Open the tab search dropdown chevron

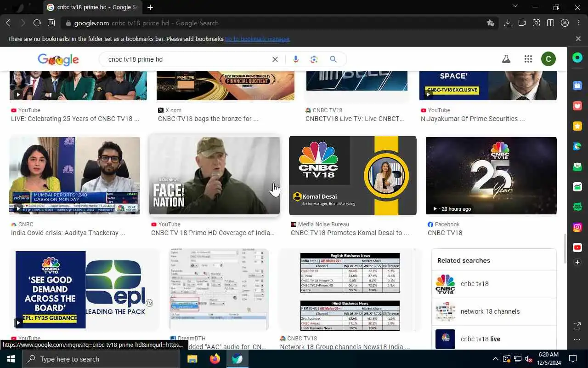click(515, 6)
